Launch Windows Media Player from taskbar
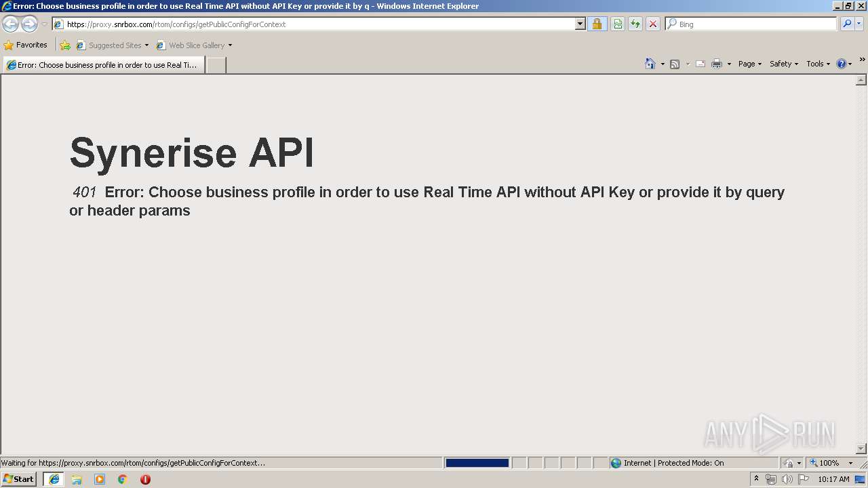868x488 pixels. point(100,479)
